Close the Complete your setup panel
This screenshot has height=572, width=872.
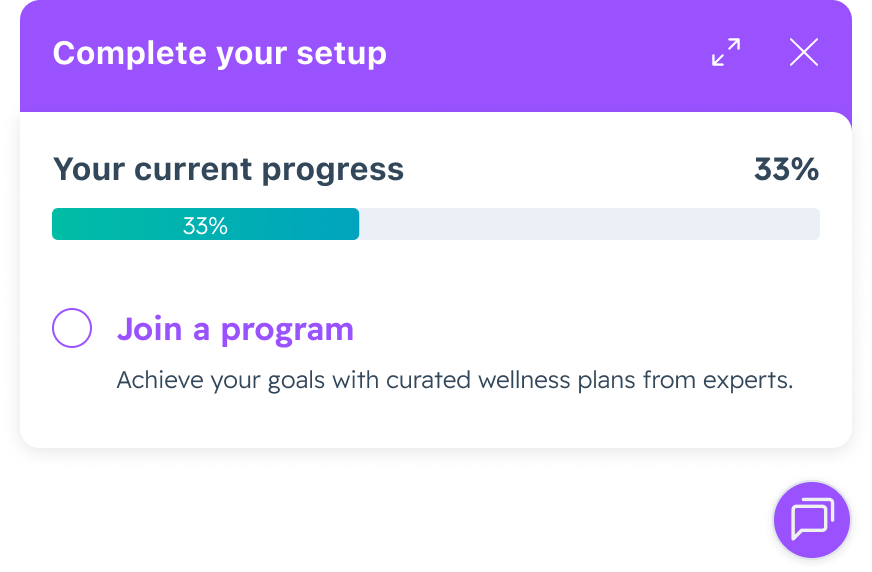[804, 53]
